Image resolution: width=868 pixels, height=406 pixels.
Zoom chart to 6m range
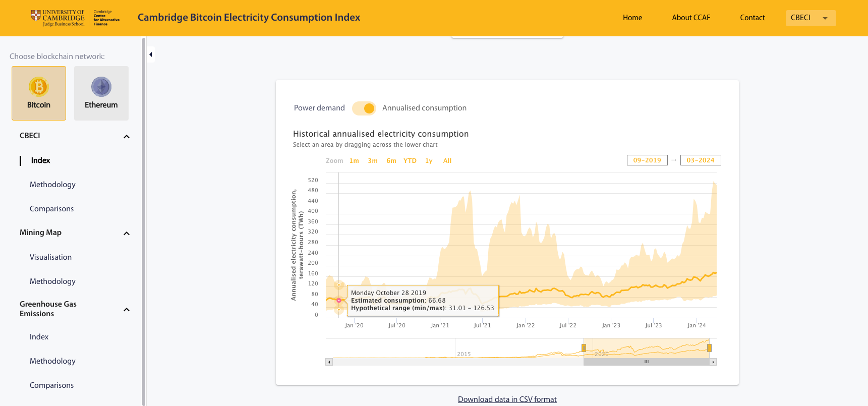[391, 161]
